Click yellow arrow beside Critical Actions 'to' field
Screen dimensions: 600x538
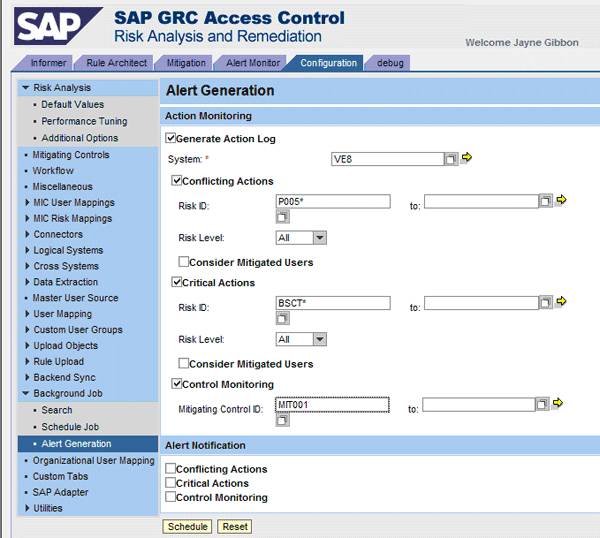(x=561, y=301)
